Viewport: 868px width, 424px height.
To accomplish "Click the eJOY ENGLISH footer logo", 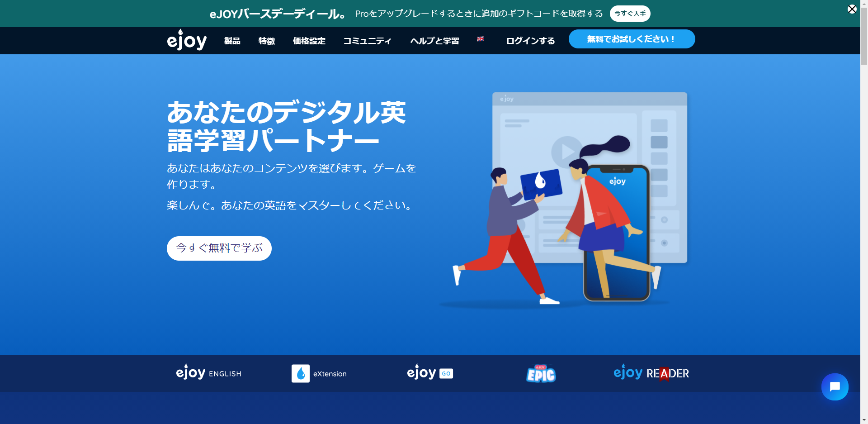I will [209, 373].
